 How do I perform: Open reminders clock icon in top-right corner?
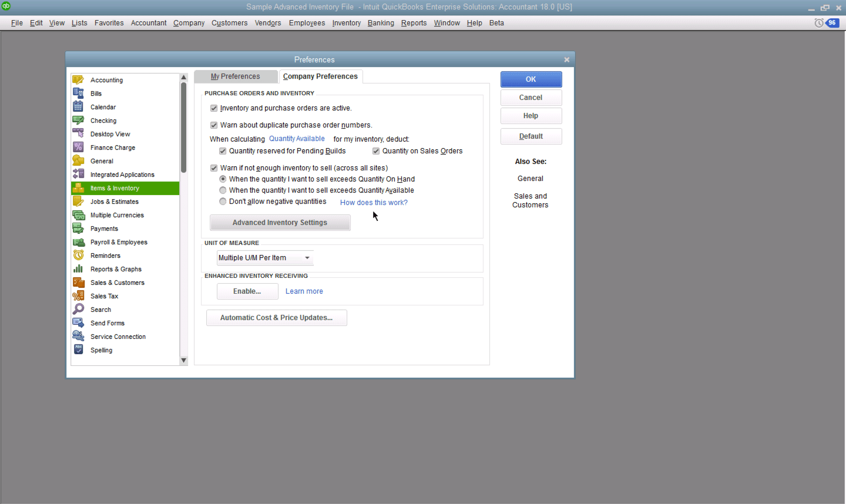click(x=818, y=23)
